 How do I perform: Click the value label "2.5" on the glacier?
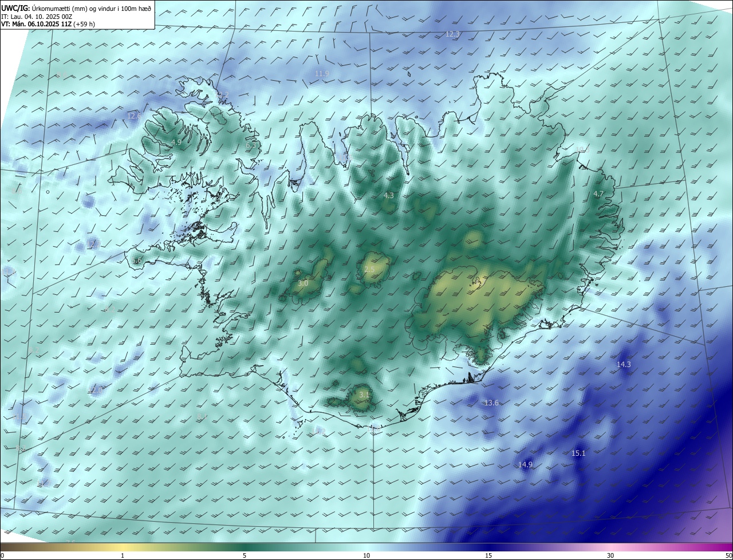click(x=369, y=269)
